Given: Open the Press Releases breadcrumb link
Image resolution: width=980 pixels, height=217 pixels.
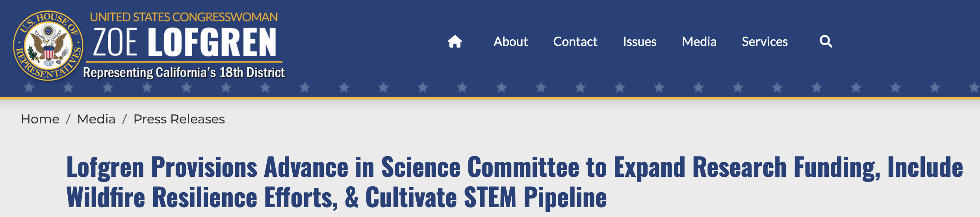Looking at the screenshot, I should (179, 119).
